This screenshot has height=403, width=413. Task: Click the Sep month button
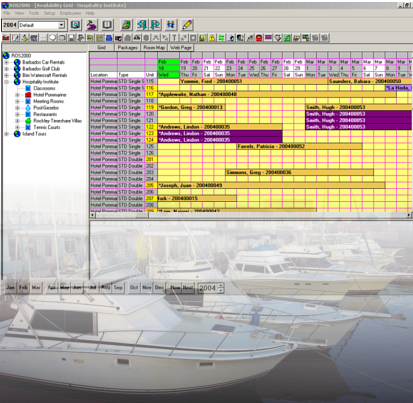pos(118,287)
